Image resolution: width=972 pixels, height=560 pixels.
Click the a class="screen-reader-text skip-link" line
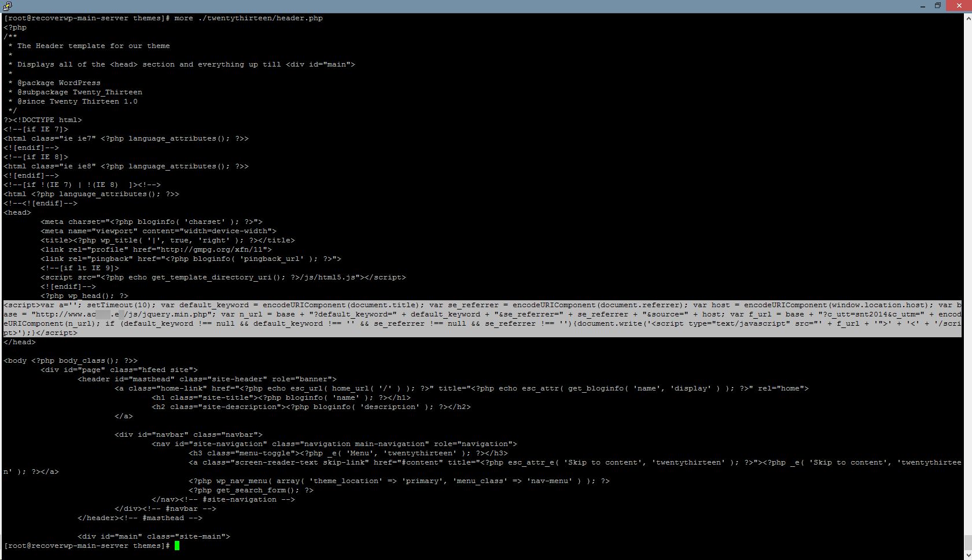tap(575, 462)
